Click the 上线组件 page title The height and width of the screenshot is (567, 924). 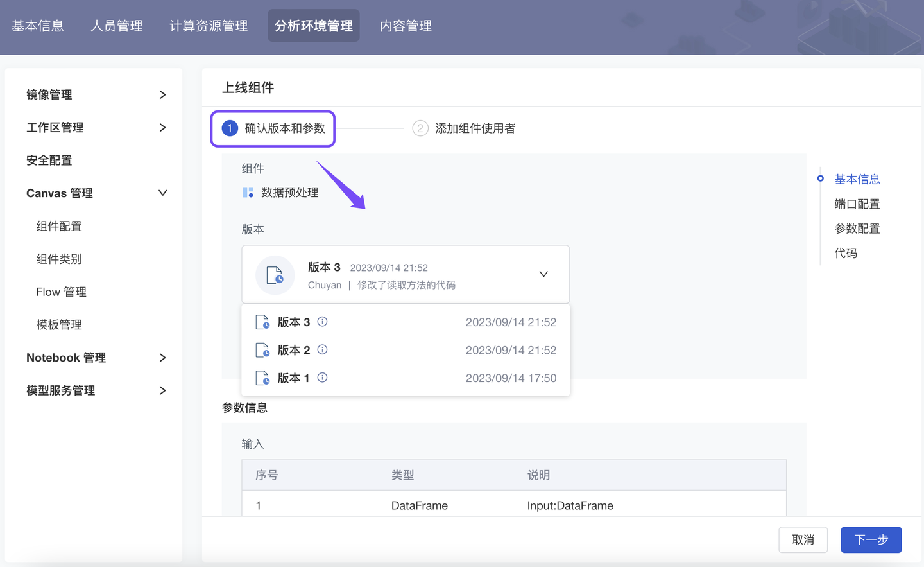pos(248,87)
